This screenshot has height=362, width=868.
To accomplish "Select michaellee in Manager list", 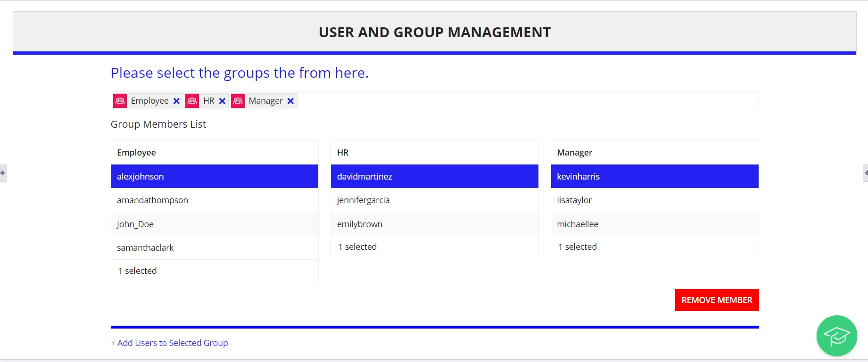I will click(654, 224).
